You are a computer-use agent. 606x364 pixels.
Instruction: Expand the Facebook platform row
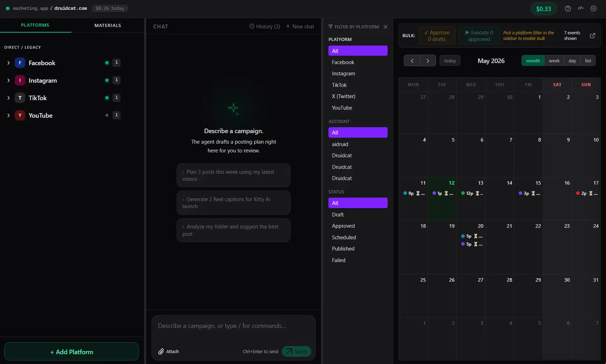tap(8, 63)
